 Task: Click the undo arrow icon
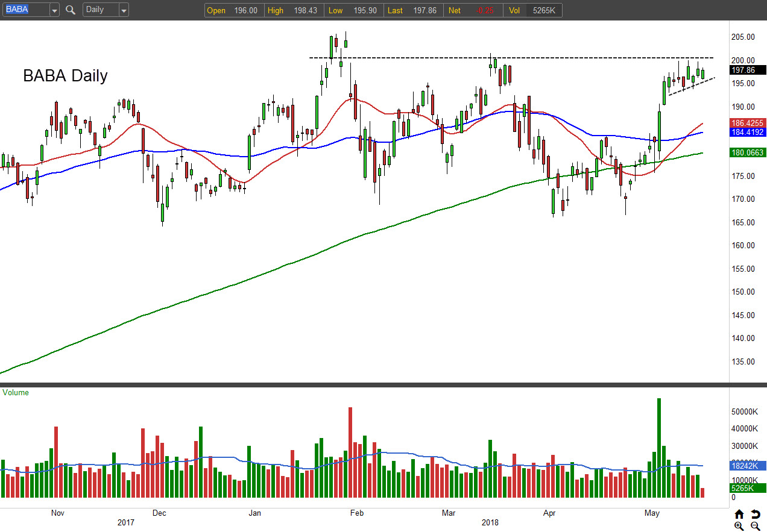[756, 514]
